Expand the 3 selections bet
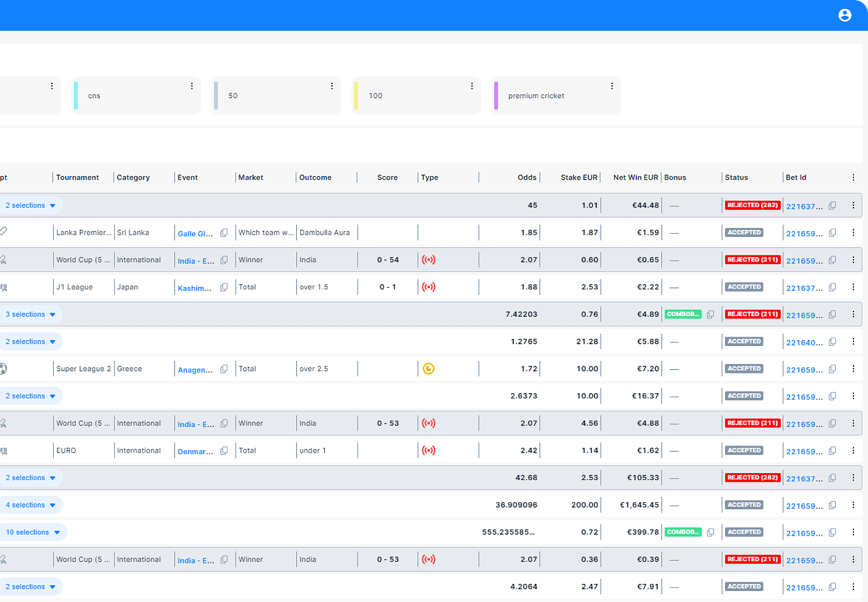The image size is (868, 602). [30, 314]
